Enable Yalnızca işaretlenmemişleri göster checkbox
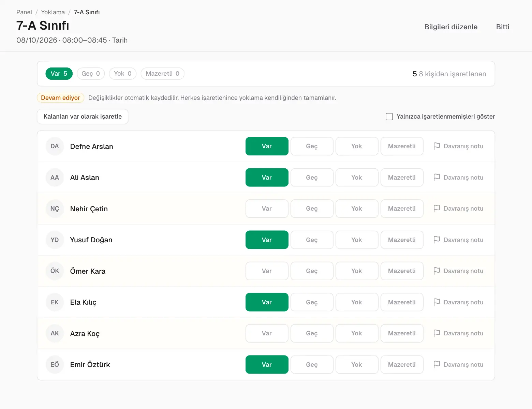Image resolution: width=532 pixels, height=409 pixels. pos(389,117)
